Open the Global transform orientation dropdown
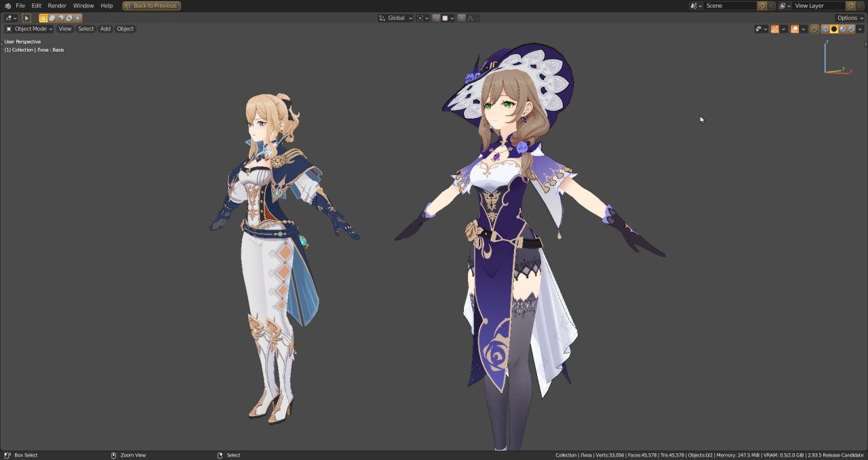 coord(395,18)
